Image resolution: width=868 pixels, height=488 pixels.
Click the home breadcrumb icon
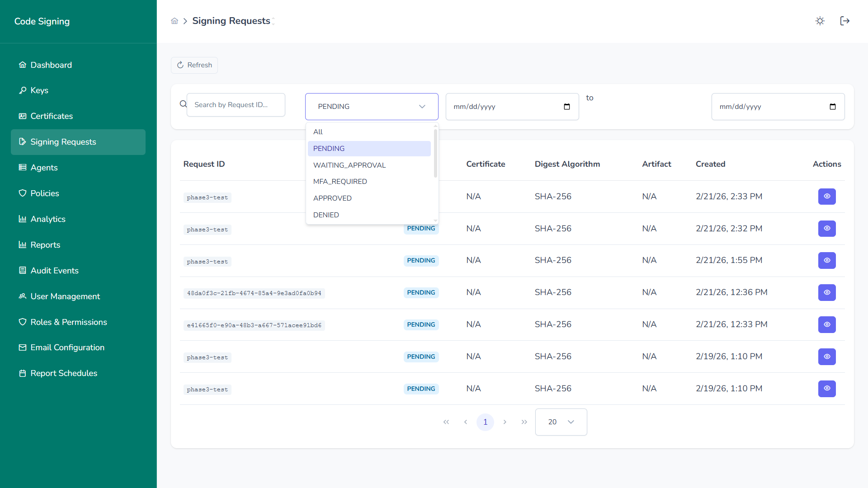(x=175, y=21)
